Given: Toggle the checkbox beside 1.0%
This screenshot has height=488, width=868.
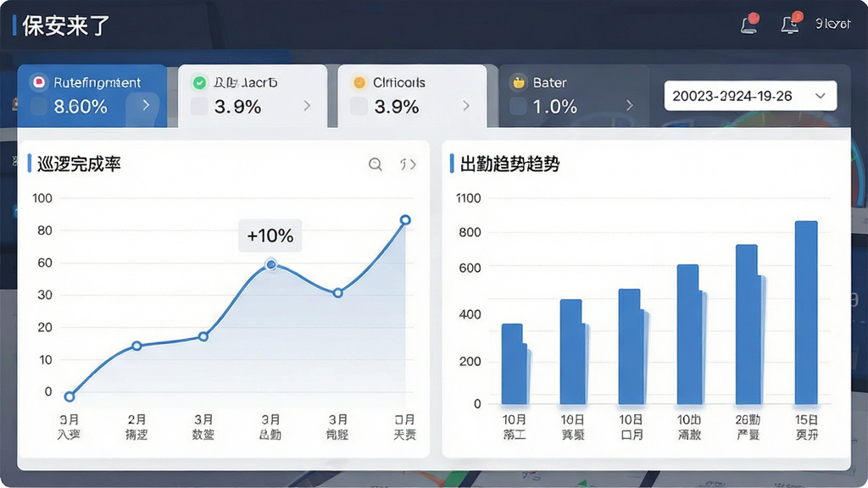Looking at the screenshot, I should pos(518,106).
